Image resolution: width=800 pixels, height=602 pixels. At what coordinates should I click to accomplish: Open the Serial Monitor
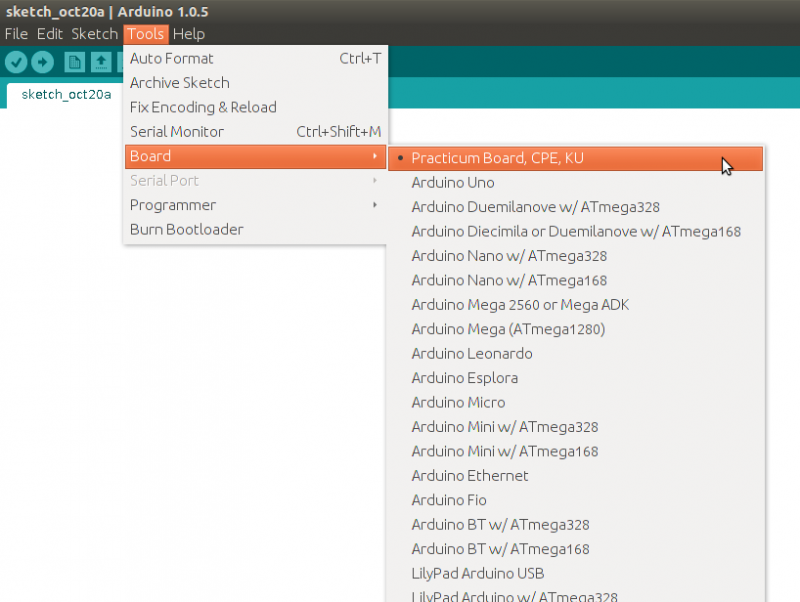pos(177,131)
